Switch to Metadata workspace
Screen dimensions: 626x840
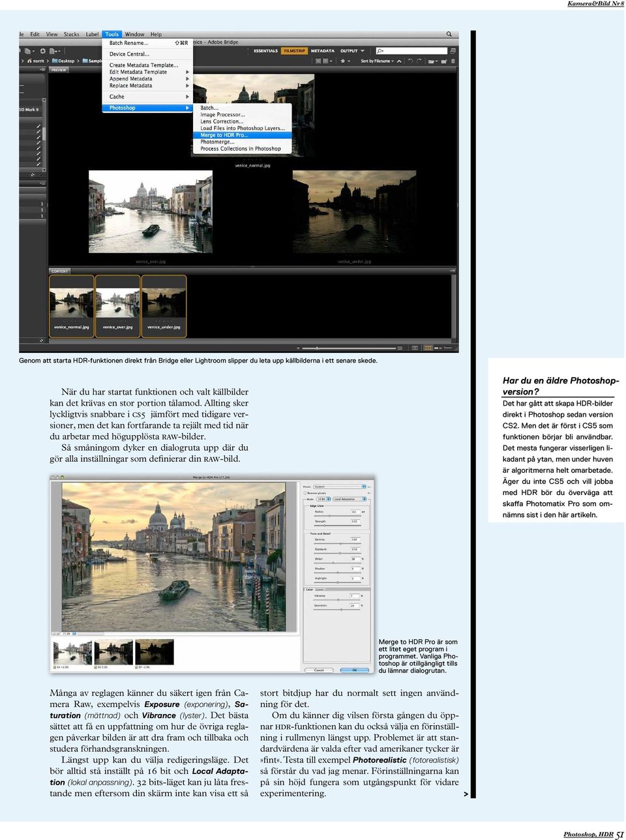coord(323,51)
